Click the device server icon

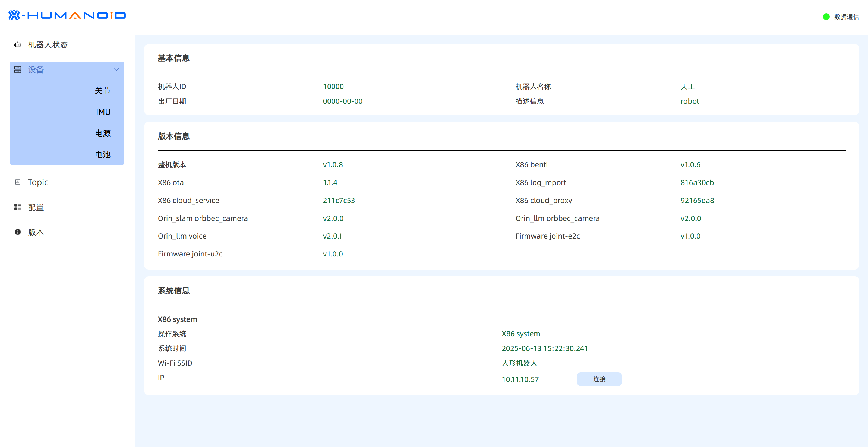click(x=18, y=70)
